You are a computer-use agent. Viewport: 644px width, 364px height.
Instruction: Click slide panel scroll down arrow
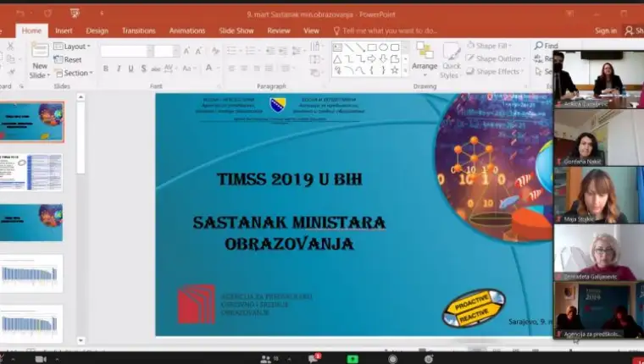tap(80, 340)
